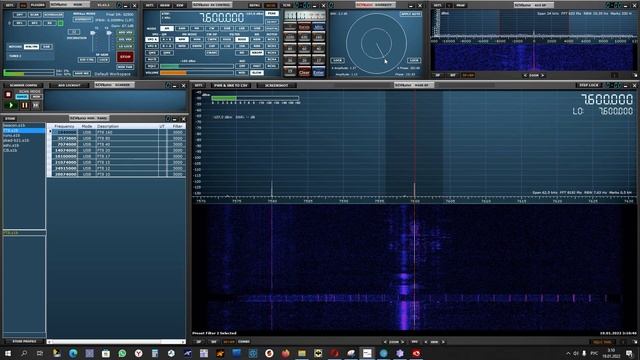Viewport: 640px width, 360px height.
Task: Click DEL VRX in Main panel
Action: coord(125,39)
